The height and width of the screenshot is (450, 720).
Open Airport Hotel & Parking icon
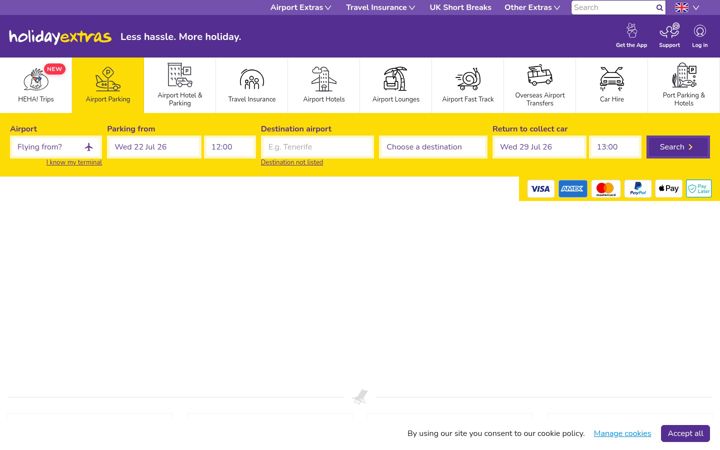[x=180, y=75]
